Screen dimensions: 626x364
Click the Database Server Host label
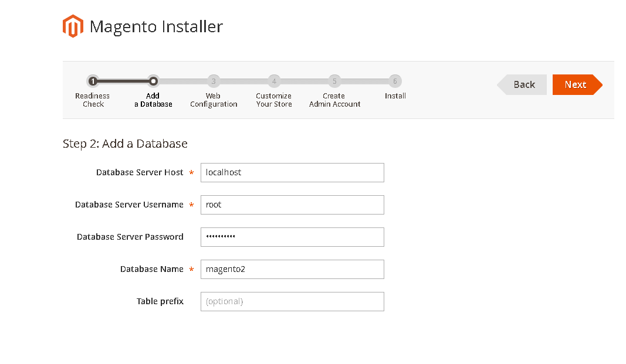140,172
